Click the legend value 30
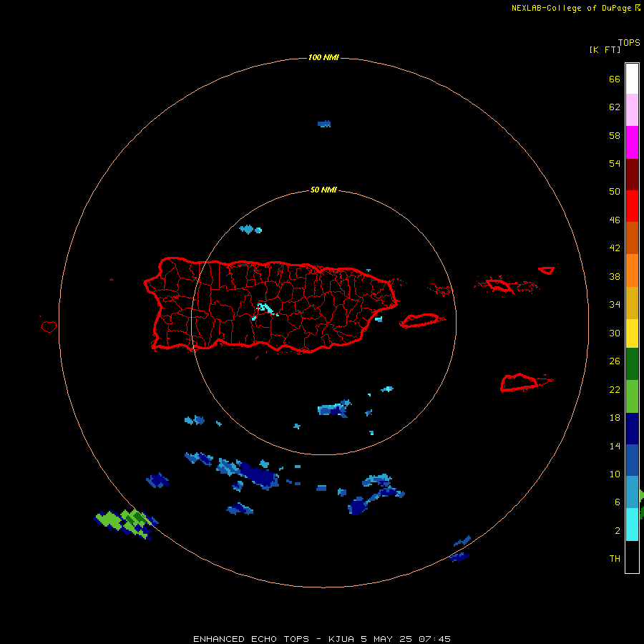644x644 pixels. click(x=615, y=333)
